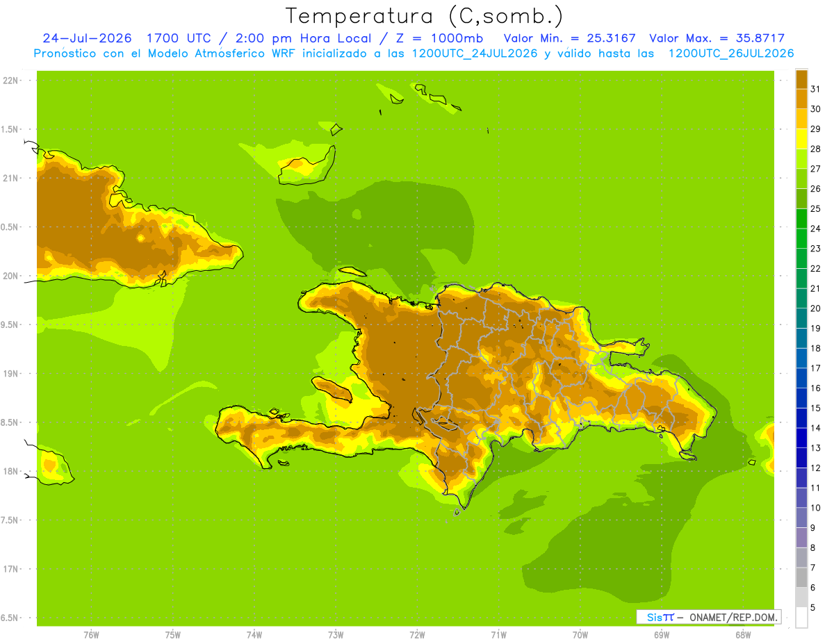The height and width of the screenshot is (644, 834).
Task: Click the white swatch below legend value 5
Action: 801,618
